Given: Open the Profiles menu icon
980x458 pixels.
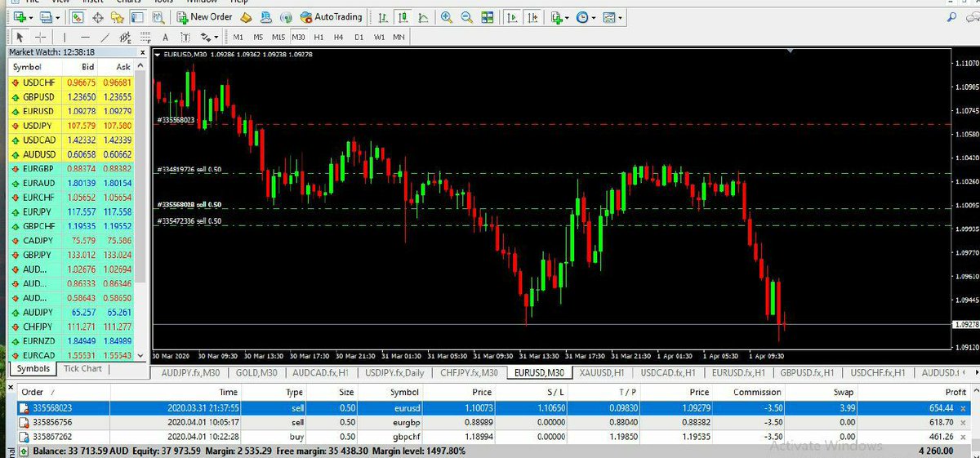Looking at the screenshot, I should (45, 17).
